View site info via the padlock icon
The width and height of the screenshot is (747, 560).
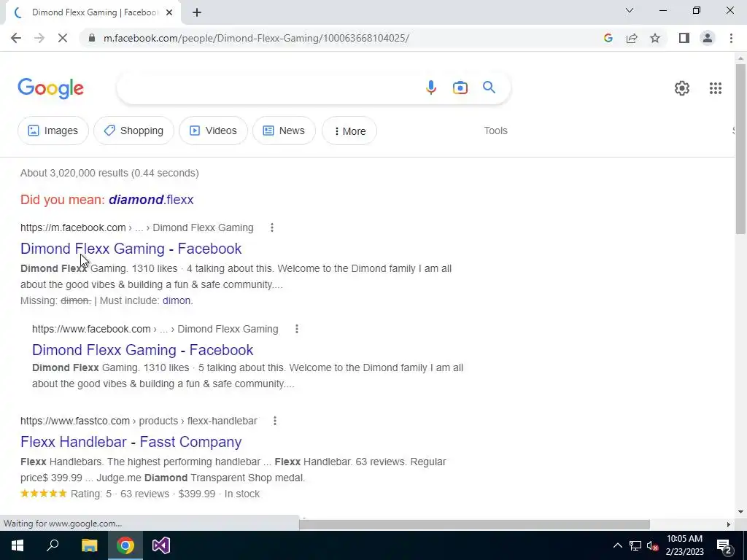[92, 38]
